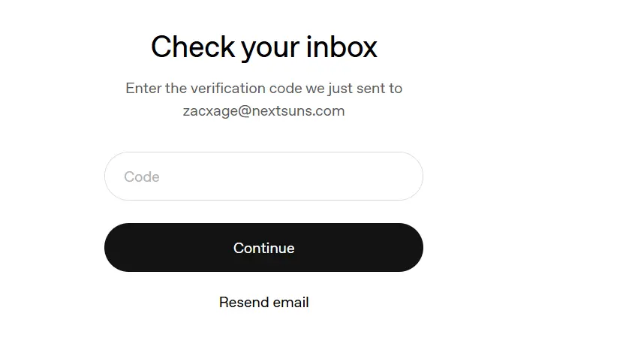
Task: Click the 'nextsuns.com' domain text
Action: (x=298, y=111)
